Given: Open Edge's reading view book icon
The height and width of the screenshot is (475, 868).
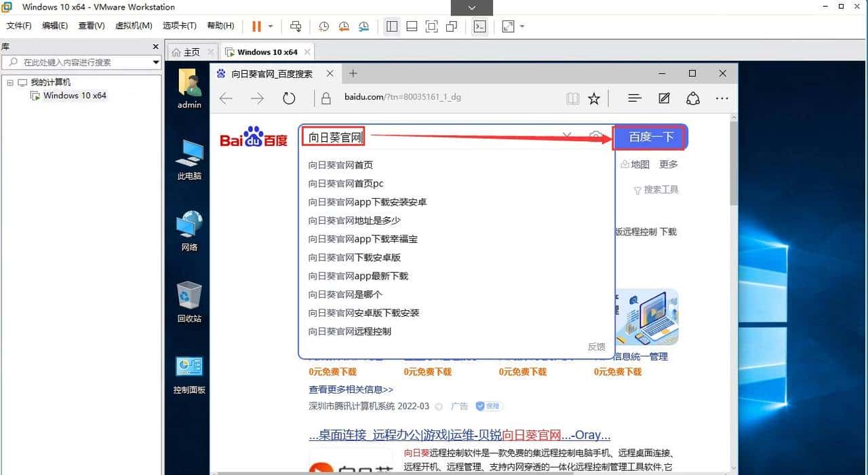Looking at the screenshot, I should (x=572, y=98).
